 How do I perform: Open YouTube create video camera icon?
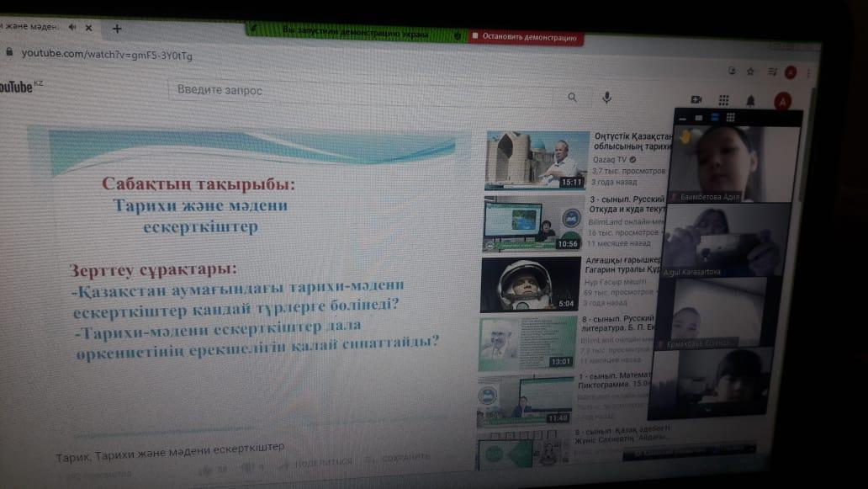[696, 100]
